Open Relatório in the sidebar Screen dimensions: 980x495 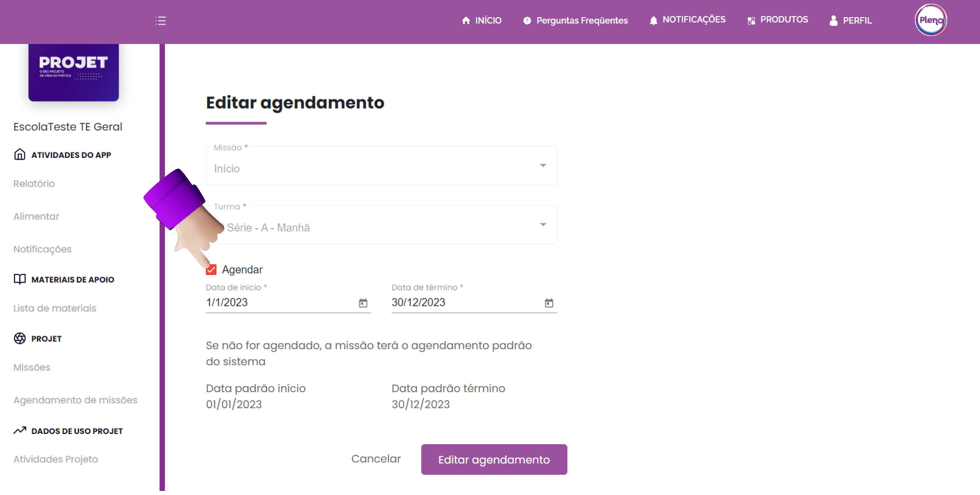(34, 184)
